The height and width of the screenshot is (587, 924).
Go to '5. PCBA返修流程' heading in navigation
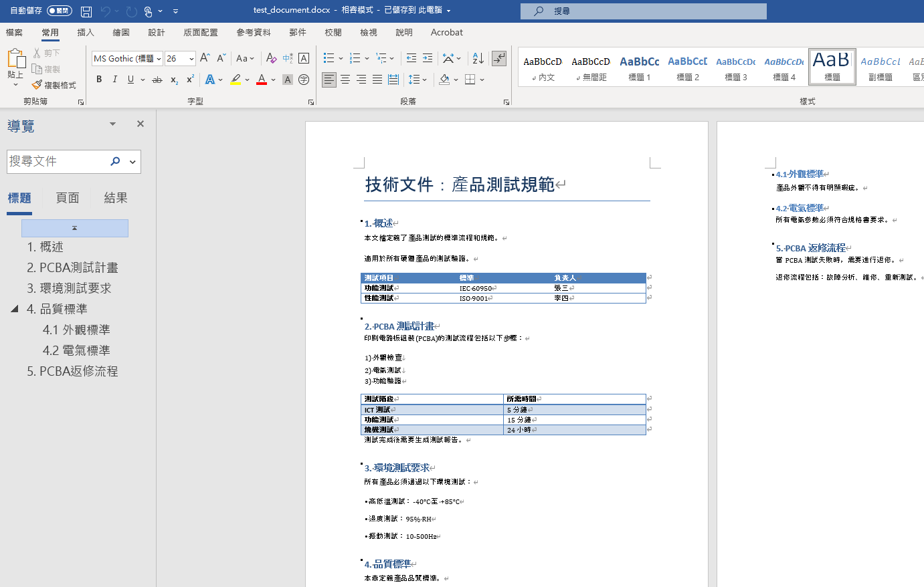tap(72, 371)
